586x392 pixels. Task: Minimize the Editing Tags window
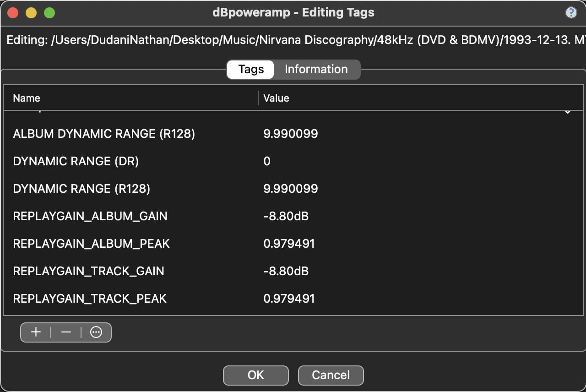click(31, 13)
